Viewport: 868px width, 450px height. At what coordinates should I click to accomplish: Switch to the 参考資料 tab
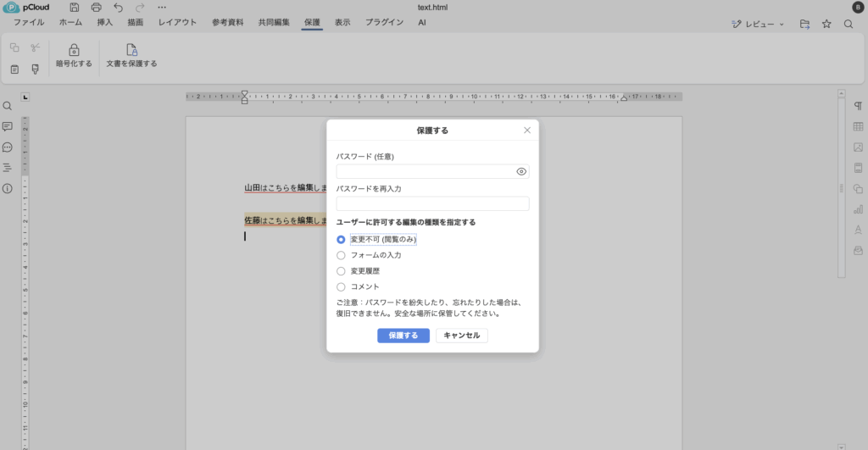coord(227,23)
